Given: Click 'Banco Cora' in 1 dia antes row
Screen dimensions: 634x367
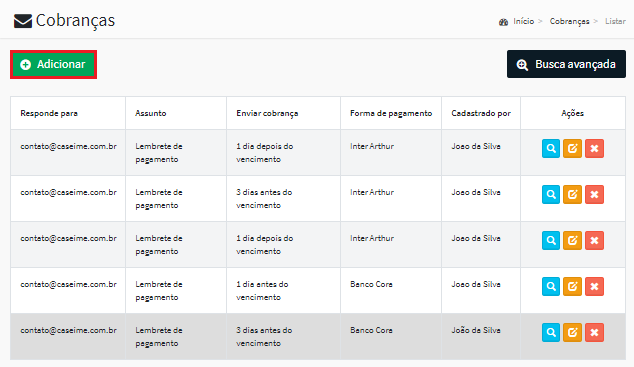Looking at the screenshot, I should click(371, 284).
